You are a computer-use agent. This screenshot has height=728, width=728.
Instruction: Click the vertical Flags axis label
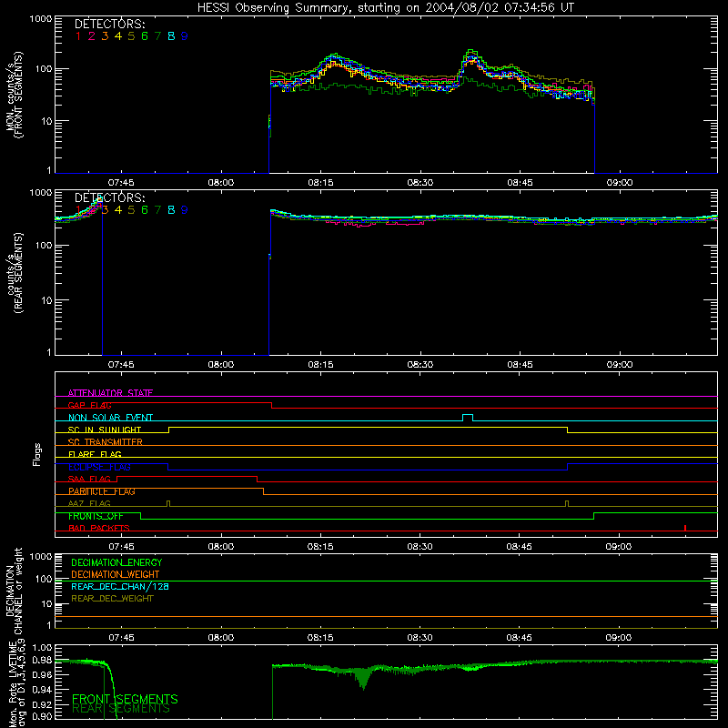[x=37, y=454]
